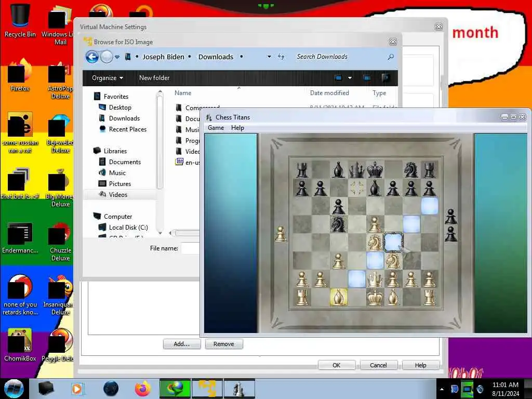Click the change view icon in the toolbar
Screen dimensions: 532x399
point(338,78)
